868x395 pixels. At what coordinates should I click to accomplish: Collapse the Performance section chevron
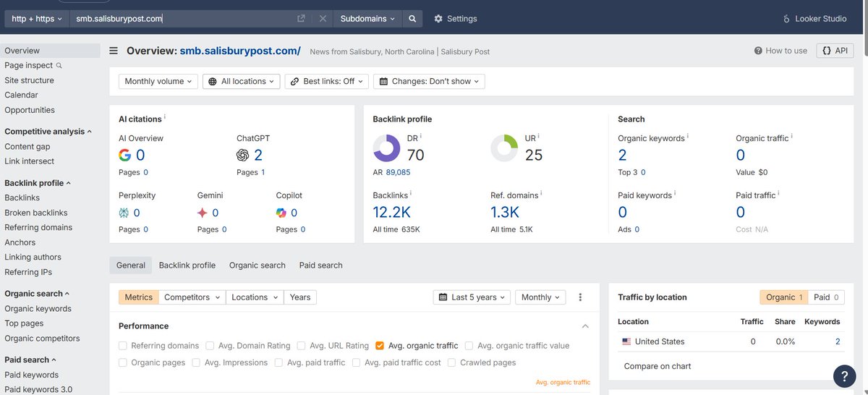click(585, 326)
